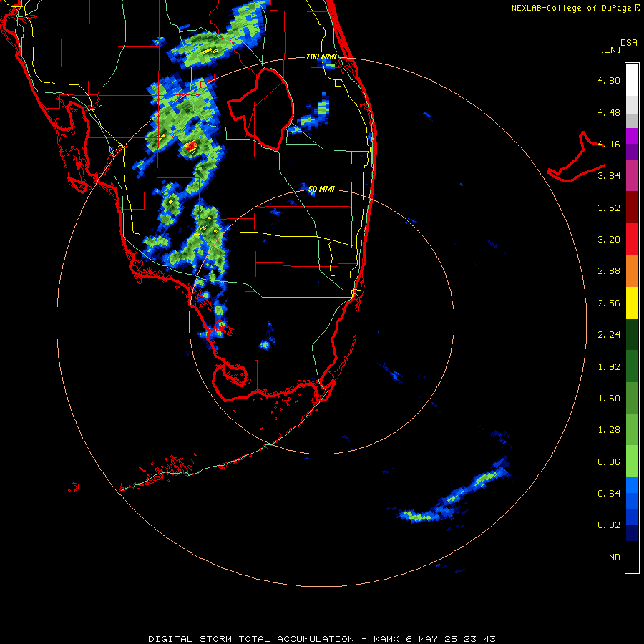The image size is (644, 644).
Task: Click the 50 NMI range ring label
Action: pyautogui.click(x=321, y=190)
